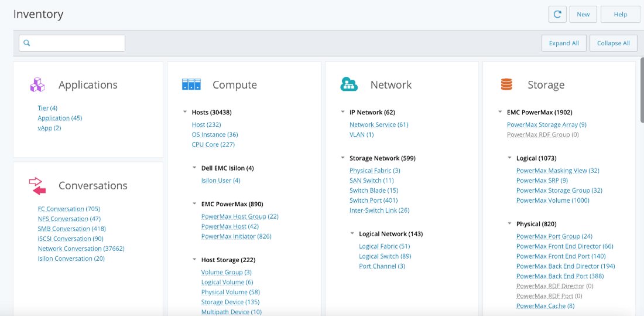
Task: Open iSCSI Conversation (90) link
Action: coord(71,239)
